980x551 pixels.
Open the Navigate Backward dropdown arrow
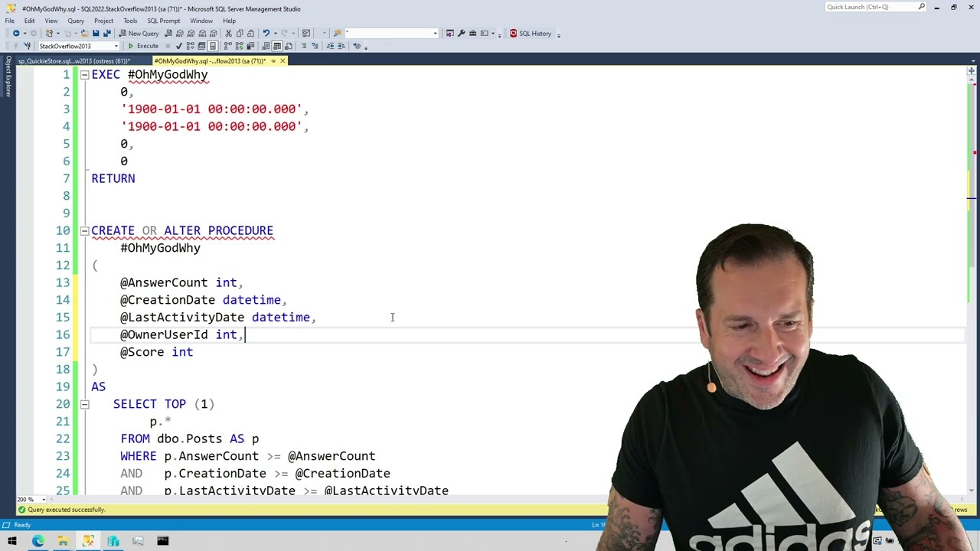tap(24, 33)
